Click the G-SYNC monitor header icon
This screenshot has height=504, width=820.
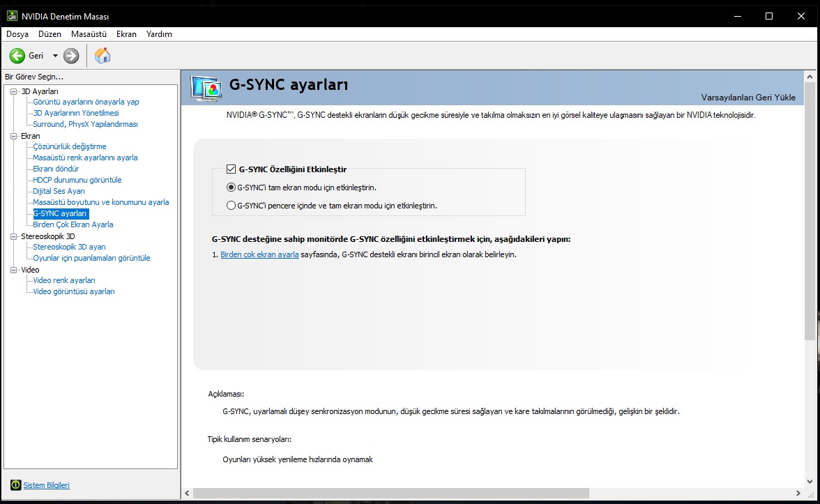tap(206, 88)
